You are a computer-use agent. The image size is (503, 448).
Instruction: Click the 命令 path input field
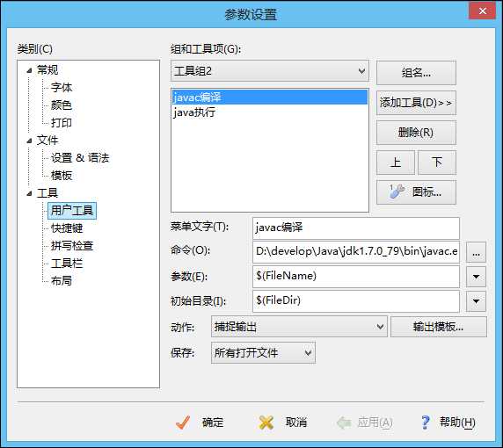coord(356,252)
